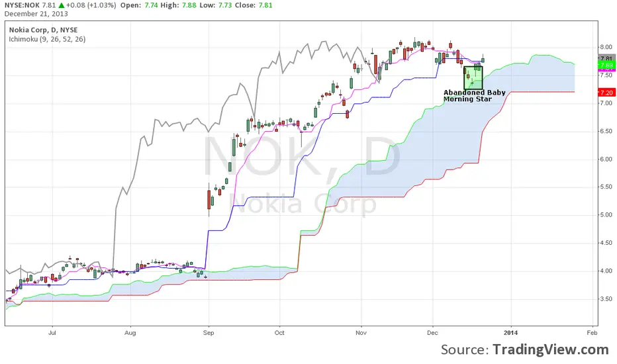Viewport: 617px width, 364px height.
Task: Select the Low: 7.73 value
Action: tap(215, 5)
